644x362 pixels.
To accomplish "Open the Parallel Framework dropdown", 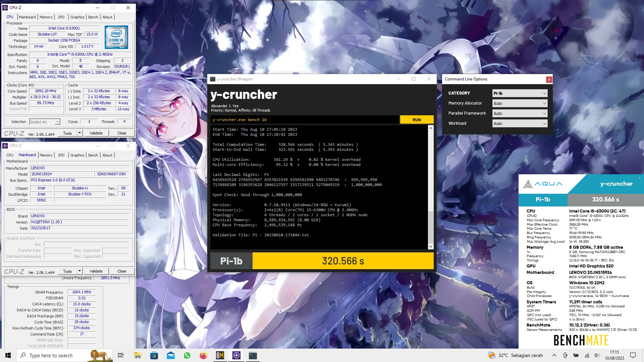I will coord(520,114).
